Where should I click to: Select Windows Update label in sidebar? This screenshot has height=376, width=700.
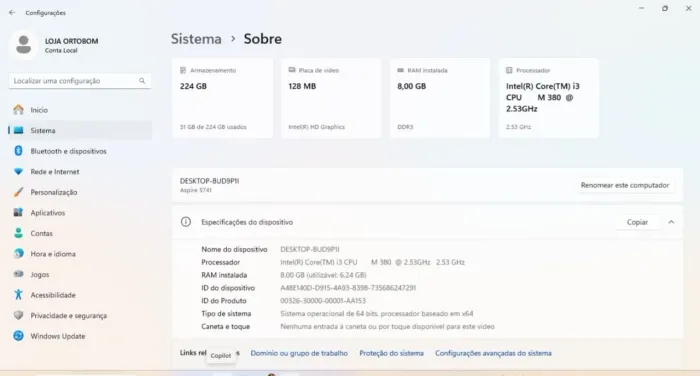pyautogui.click(x=58, y=336)
